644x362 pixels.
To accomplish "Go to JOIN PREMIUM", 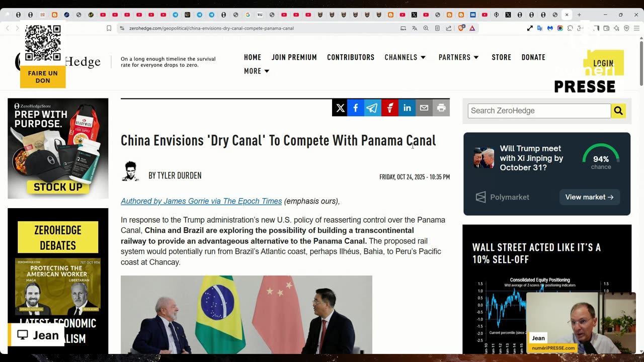I will (294, 57).
